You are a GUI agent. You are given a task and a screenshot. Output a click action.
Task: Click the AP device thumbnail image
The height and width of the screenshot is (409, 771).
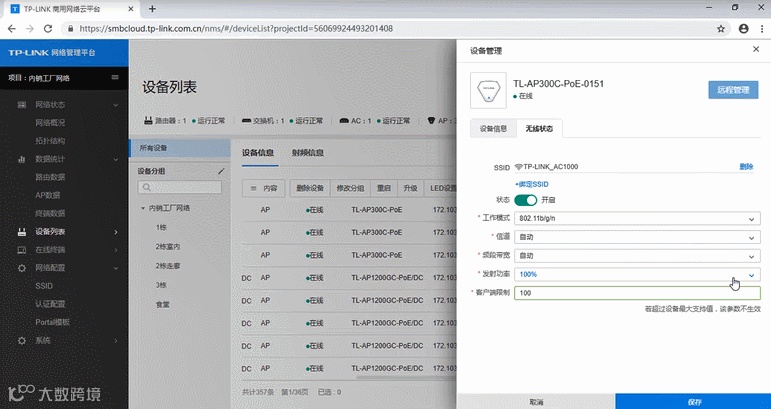point(488,90)
